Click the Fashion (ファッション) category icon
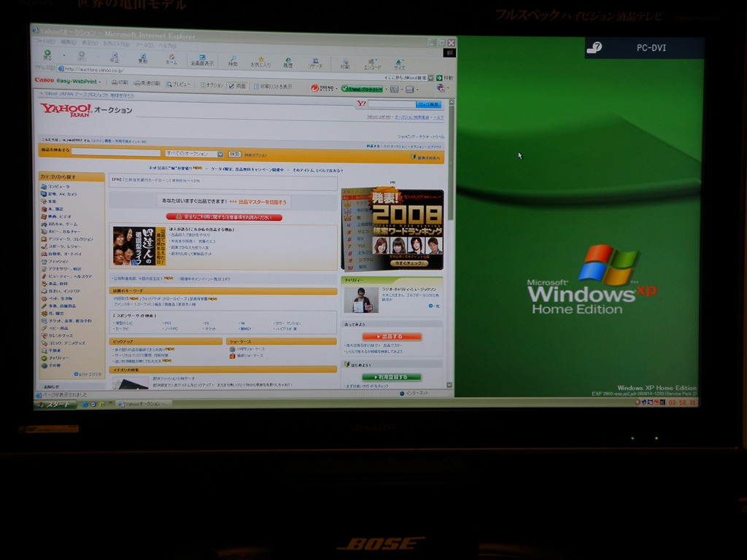Viewport: 747px width, 560px height. tap(44, 262)
